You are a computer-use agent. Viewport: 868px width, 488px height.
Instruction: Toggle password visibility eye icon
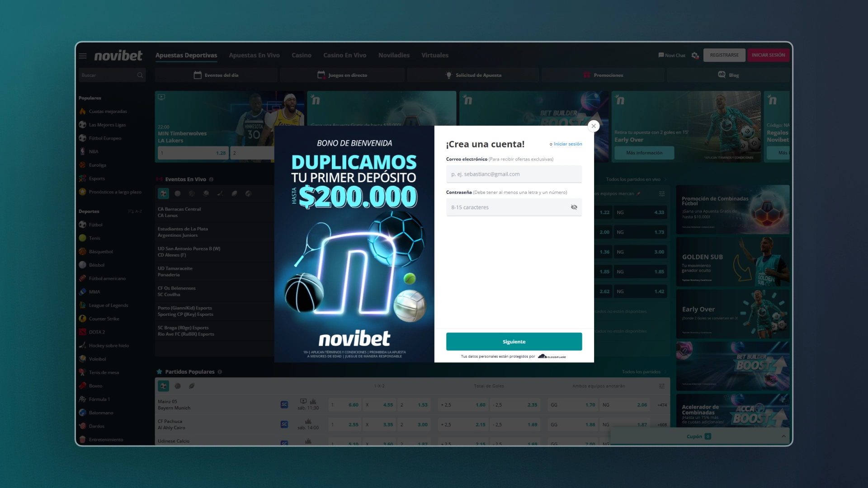point(574,207)
